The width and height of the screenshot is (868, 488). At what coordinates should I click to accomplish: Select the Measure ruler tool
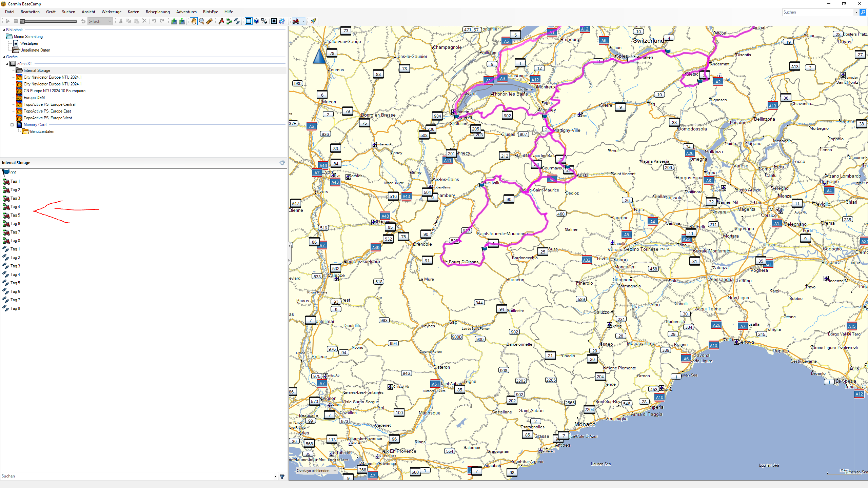pos(210,21)
